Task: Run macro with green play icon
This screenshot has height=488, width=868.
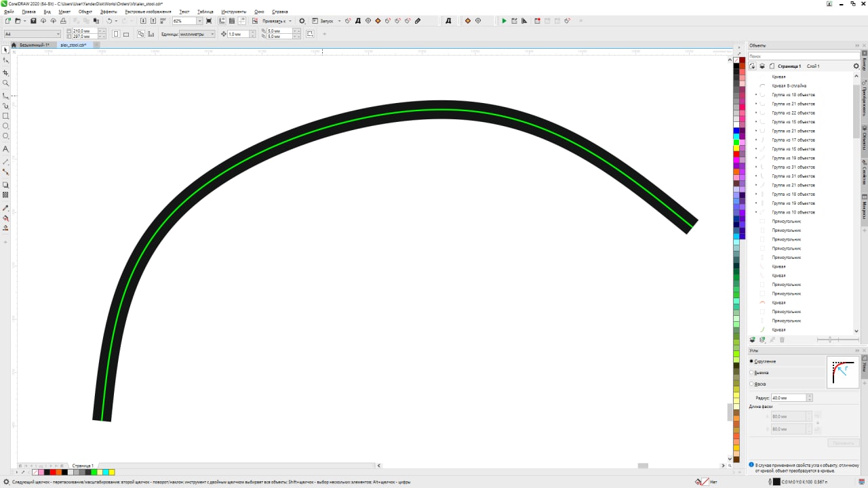Action: click(x=504, y=20)
